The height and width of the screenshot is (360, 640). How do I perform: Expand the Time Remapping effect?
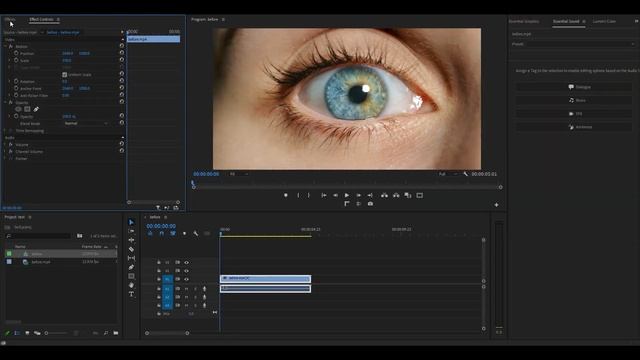[5, 131]
